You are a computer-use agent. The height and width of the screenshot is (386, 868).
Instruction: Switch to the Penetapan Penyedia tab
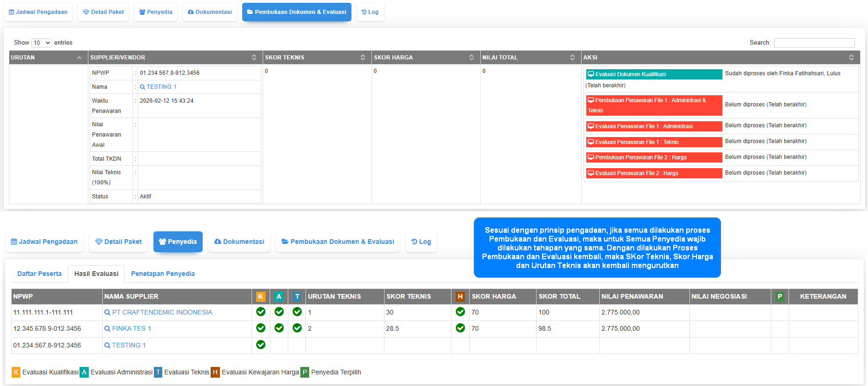[x=163, y=274]
